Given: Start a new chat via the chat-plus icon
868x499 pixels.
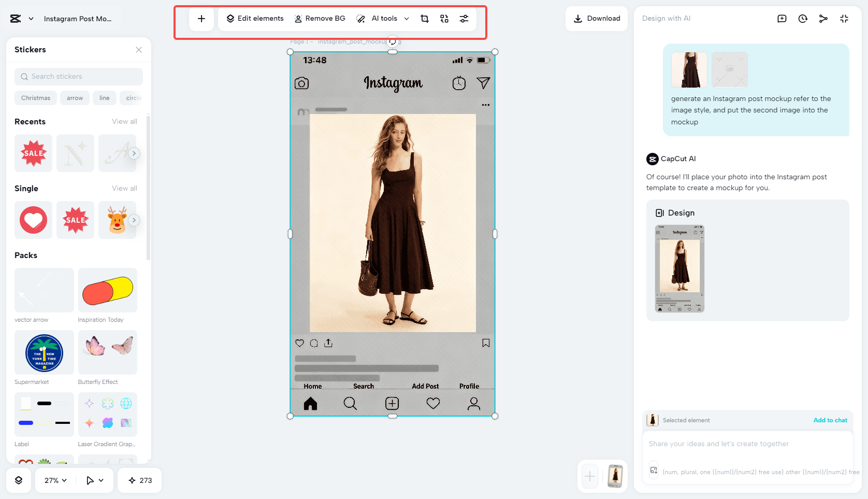Looking at the screenshot, I should 782,18.
